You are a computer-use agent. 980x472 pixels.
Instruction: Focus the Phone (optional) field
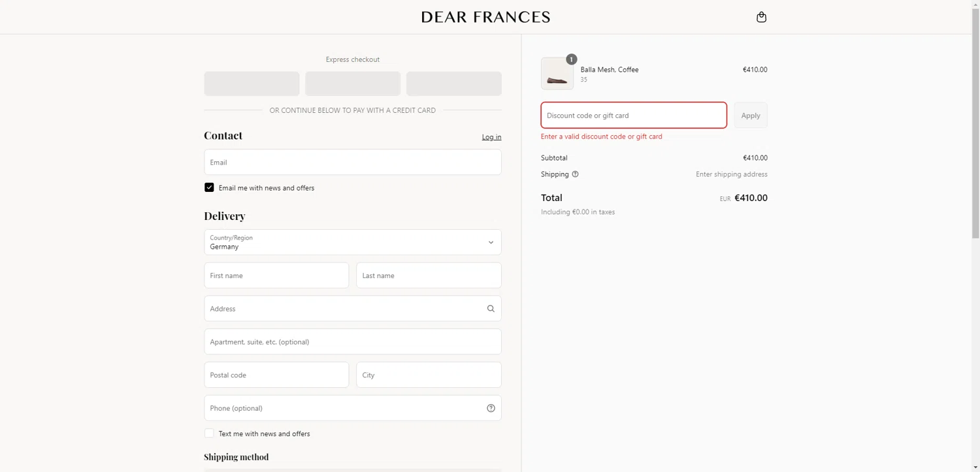click(x=353, y=408)
